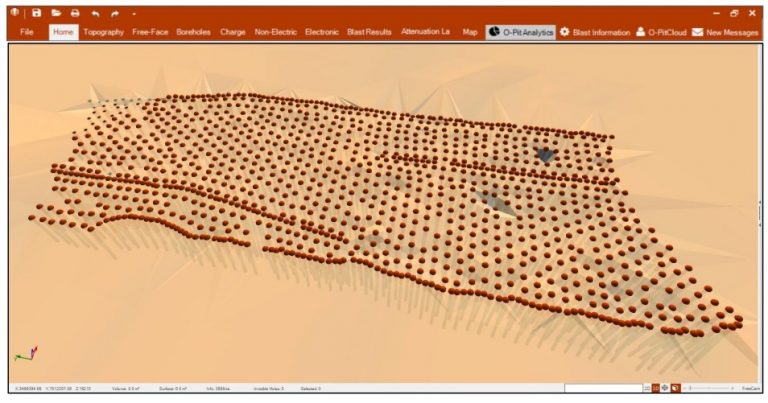The image size is (768, 403).
Task: Open the Non-Electric tab
Action: point(275,32)
